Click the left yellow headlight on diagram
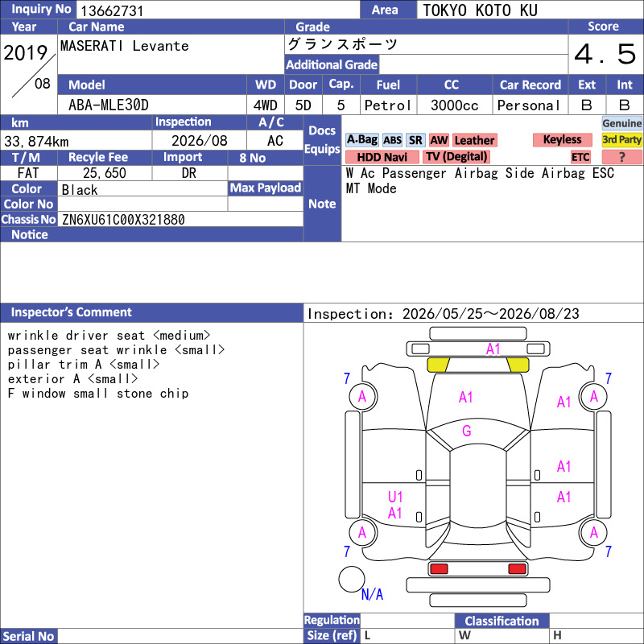The image size is (644, 644). [438, 365]
